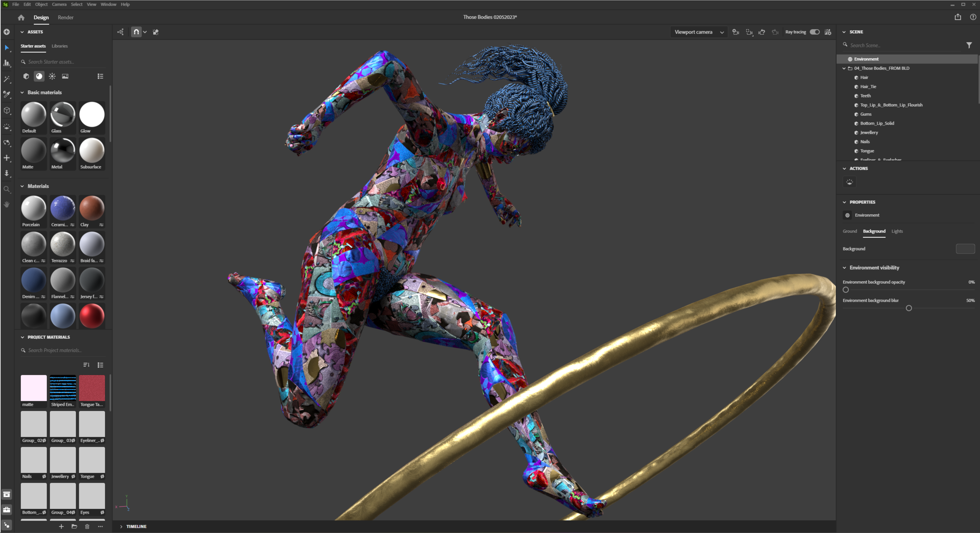Select the Environment Light tool
Image resolution: width=980 pixels, height=533 pixels.
click(x=7, y=126)
